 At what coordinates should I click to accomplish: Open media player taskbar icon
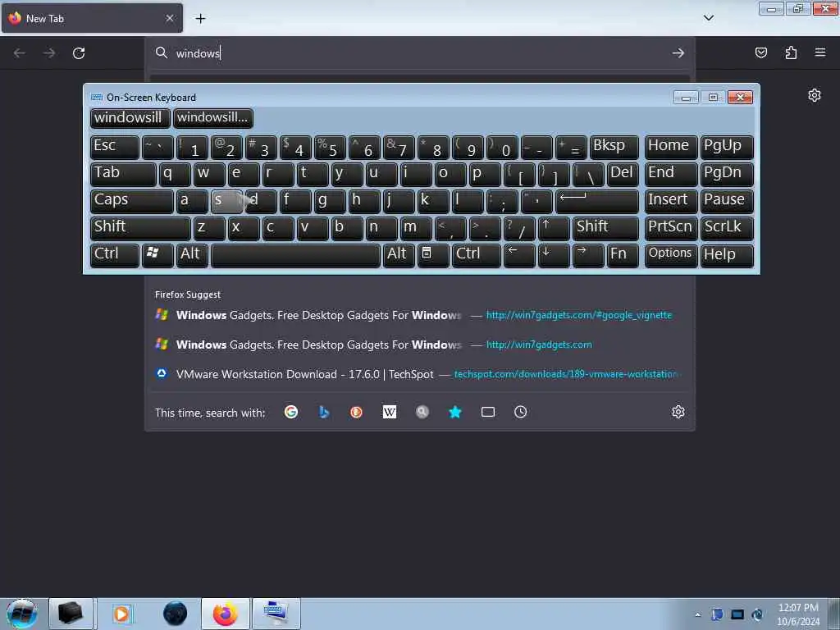pos(121,614)
